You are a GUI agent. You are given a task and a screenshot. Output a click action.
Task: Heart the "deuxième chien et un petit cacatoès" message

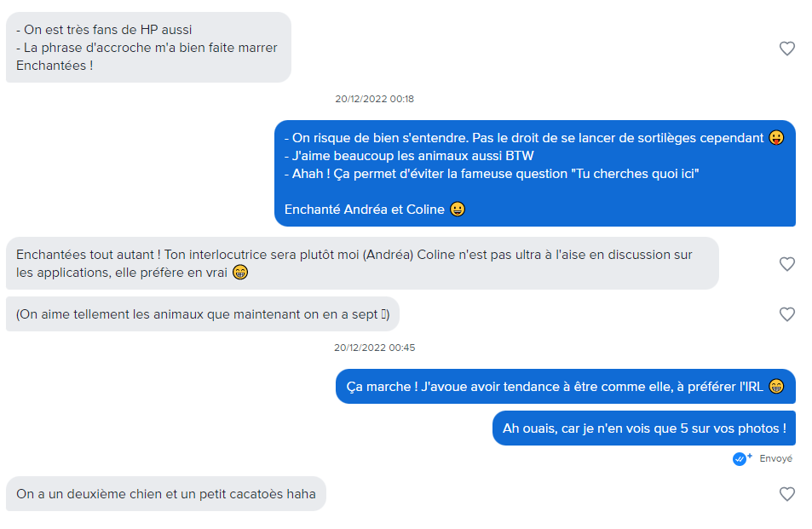point(786,494)
